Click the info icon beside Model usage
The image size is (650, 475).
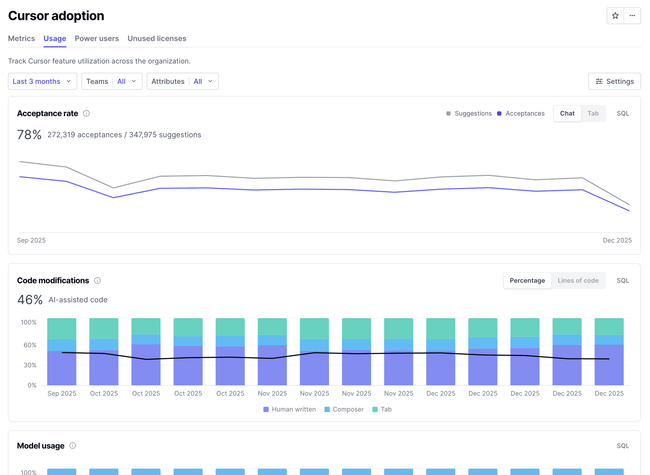point(73,446)
